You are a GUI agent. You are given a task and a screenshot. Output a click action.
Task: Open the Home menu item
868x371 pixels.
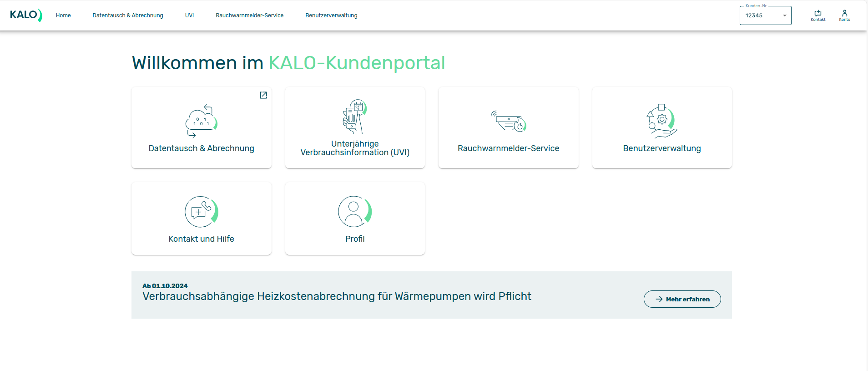pyautogui.click(x=63, y=15)
